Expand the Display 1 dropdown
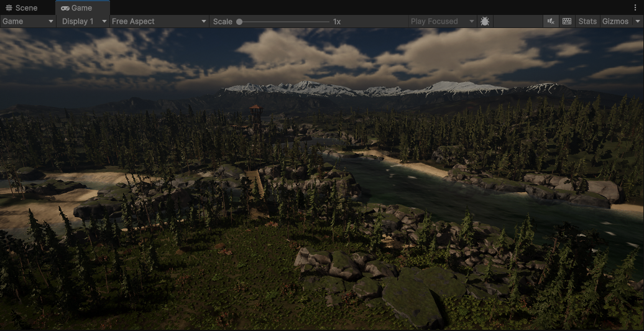Image resolution: width=644 pixels, height=331 pixels. [x=84, y=21]
